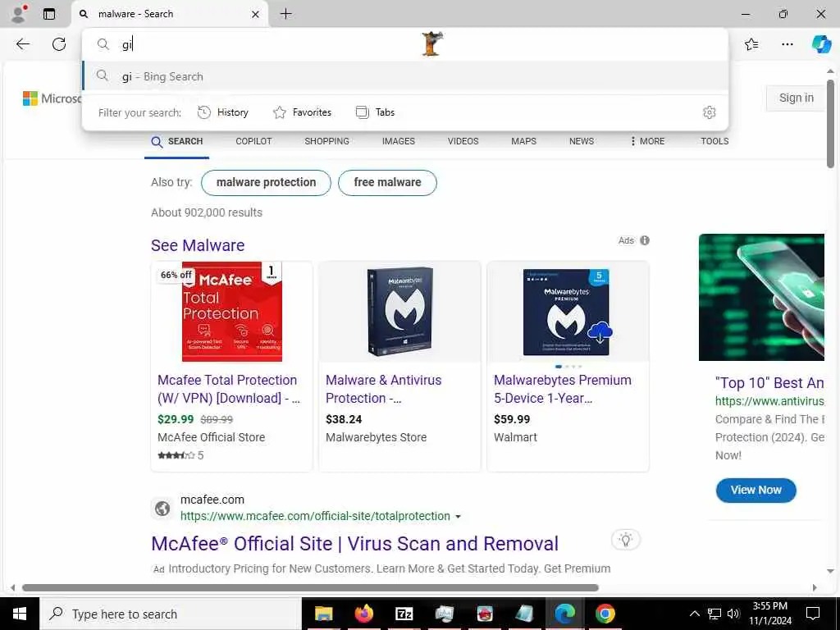Open Malwarebytes boxed product image
Screen dimensions: 840x630
(400, 311)
